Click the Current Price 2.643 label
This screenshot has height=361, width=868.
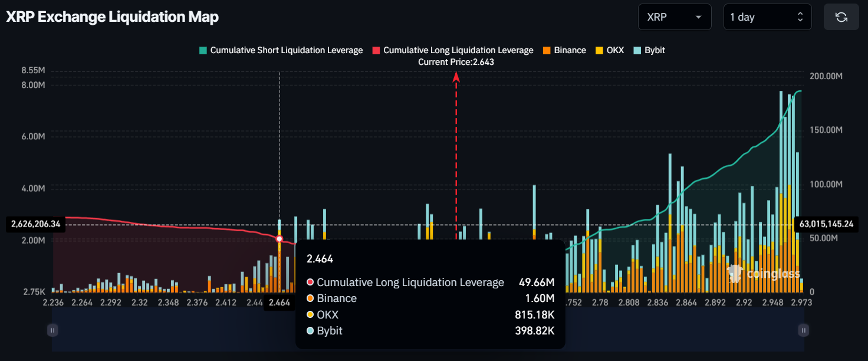456,62
